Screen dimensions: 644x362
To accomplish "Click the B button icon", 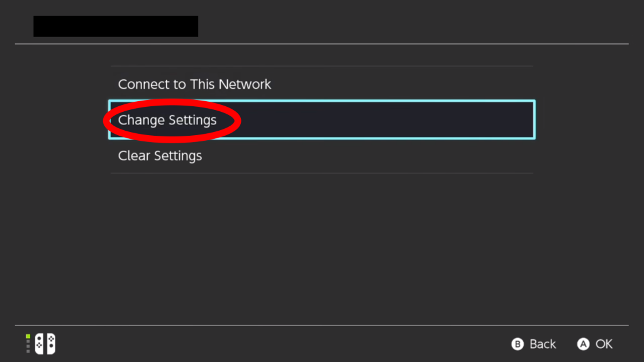I will [x=518, y=344].
